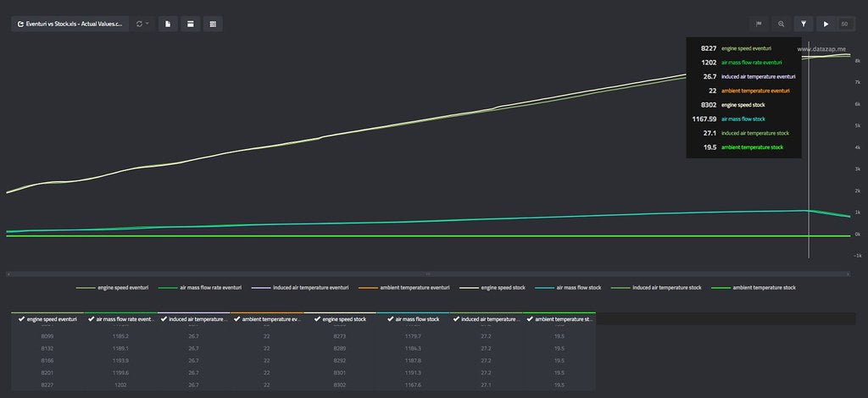Toggle the filter funnel icon
This screenshot has height=398, width=868.
click(x=804, y=25)
